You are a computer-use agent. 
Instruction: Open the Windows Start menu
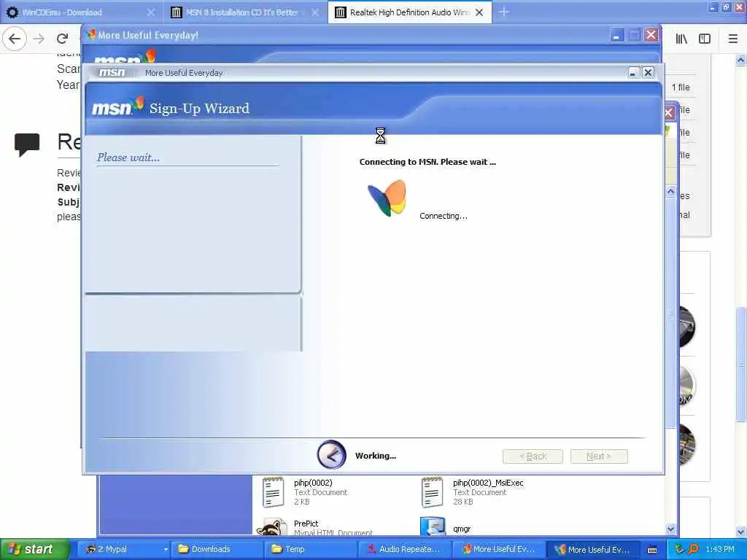34,549
